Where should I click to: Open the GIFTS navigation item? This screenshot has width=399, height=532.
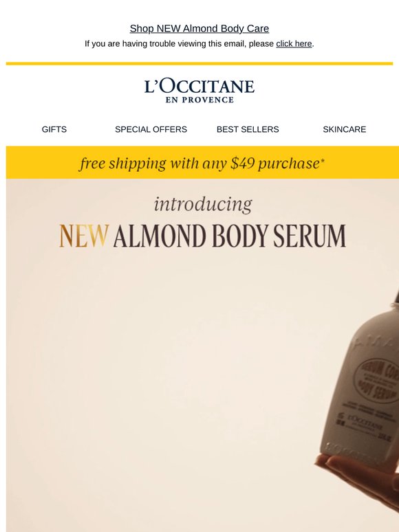pos(54,129)
